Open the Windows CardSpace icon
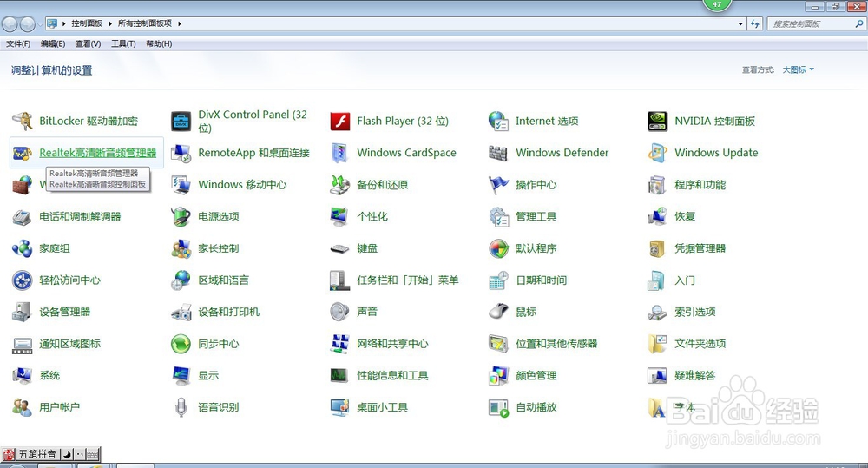This screenshot has height=468, width=868. pos(340,153)
